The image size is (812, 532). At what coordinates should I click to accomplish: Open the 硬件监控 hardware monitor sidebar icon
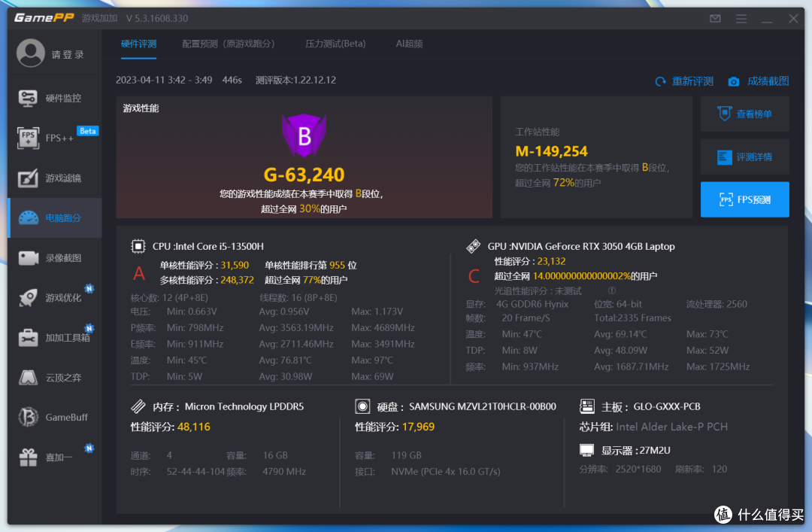click(x=28, y=98)
